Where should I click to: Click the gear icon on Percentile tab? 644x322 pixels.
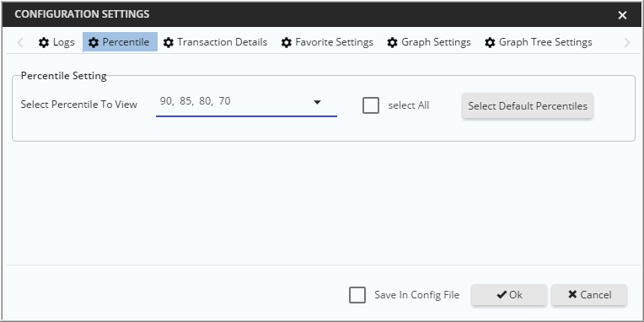tap(94, 42)
